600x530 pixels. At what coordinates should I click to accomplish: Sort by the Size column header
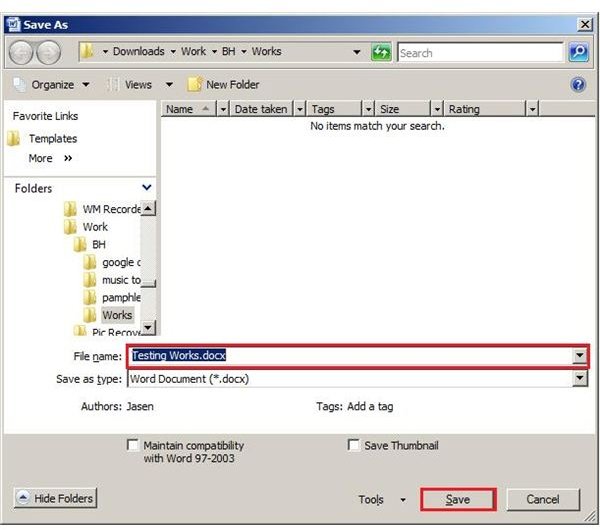[x=403, y=109]
